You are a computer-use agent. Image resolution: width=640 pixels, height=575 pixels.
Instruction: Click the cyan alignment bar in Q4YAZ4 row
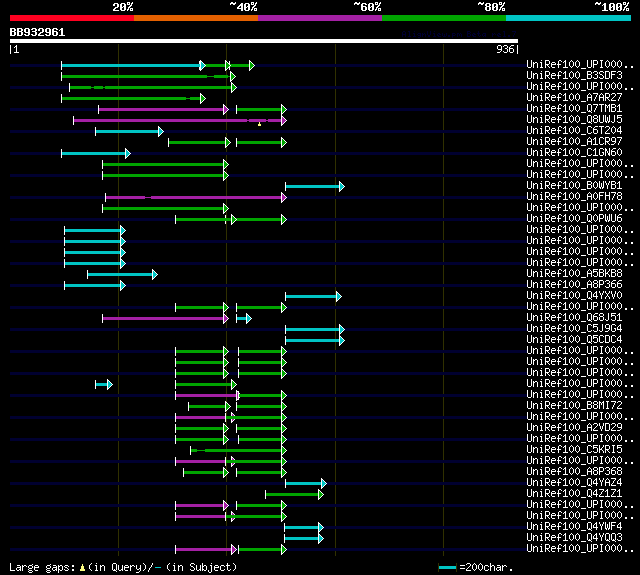pos(304,484)
